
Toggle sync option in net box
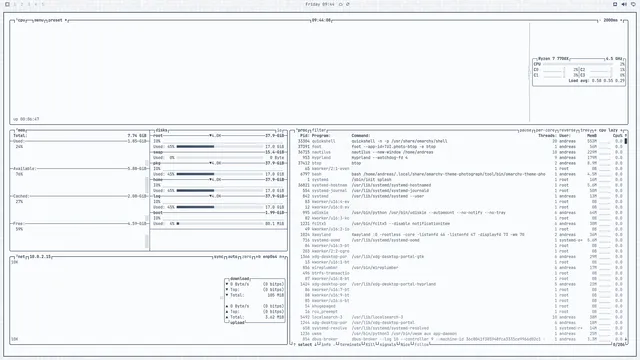coord(218,257)
